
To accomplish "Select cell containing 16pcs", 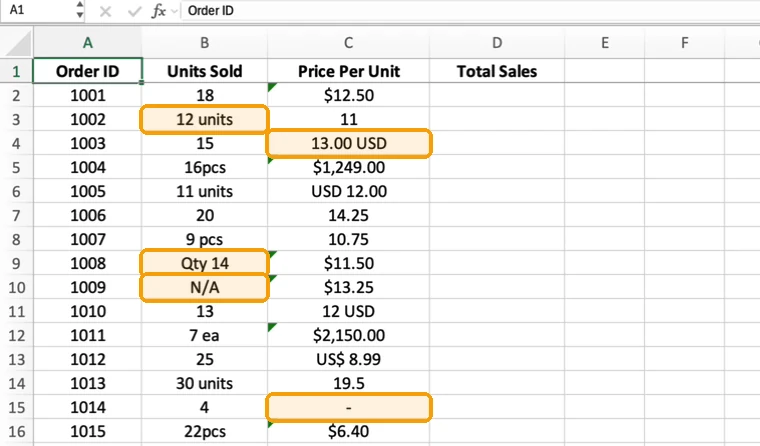I will [205, 167].
